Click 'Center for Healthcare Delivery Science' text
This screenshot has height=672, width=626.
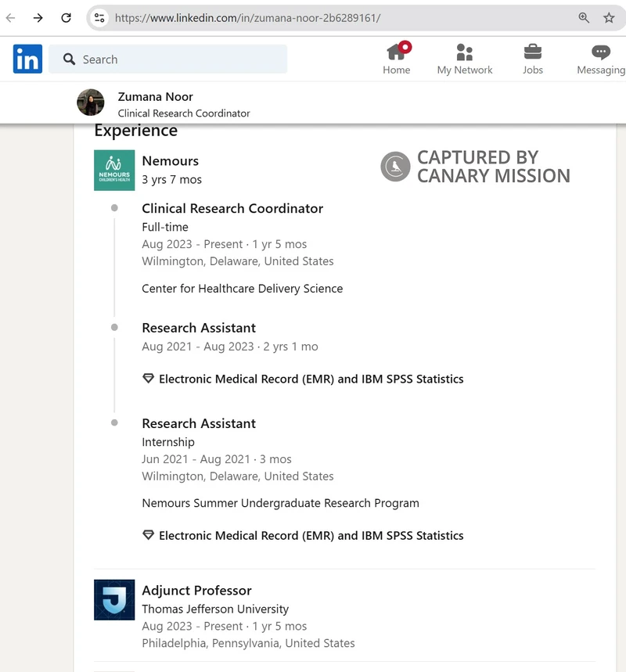point(243,289)
